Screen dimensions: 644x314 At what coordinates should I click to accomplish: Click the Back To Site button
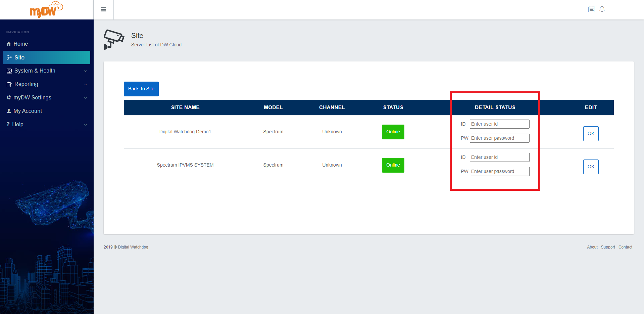tap(141, 89)
